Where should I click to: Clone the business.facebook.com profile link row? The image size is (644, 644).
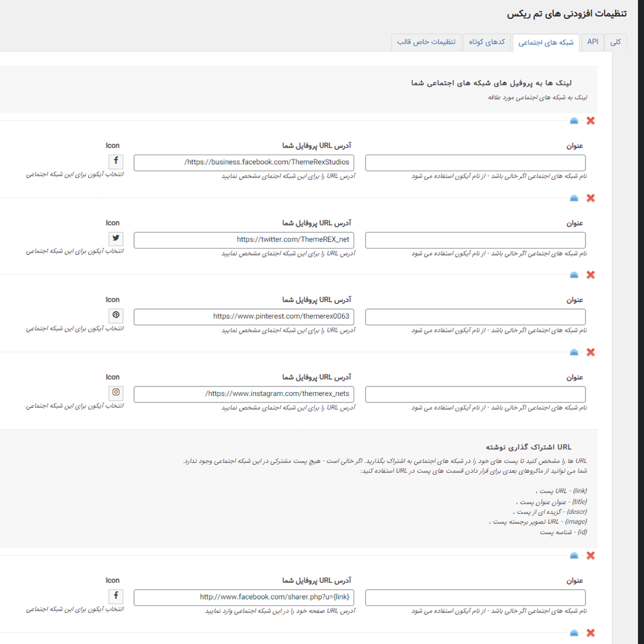(x=574, y=121)
